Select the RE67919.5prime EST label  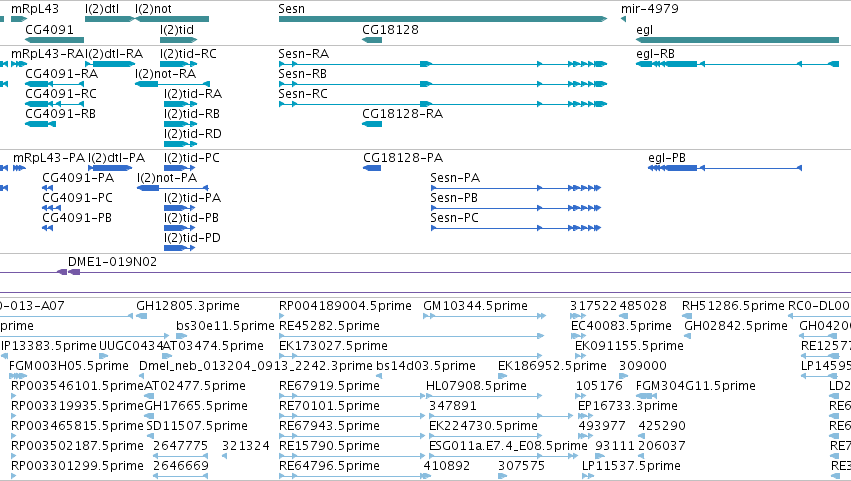pyautogui.click(x=329, y=387)
